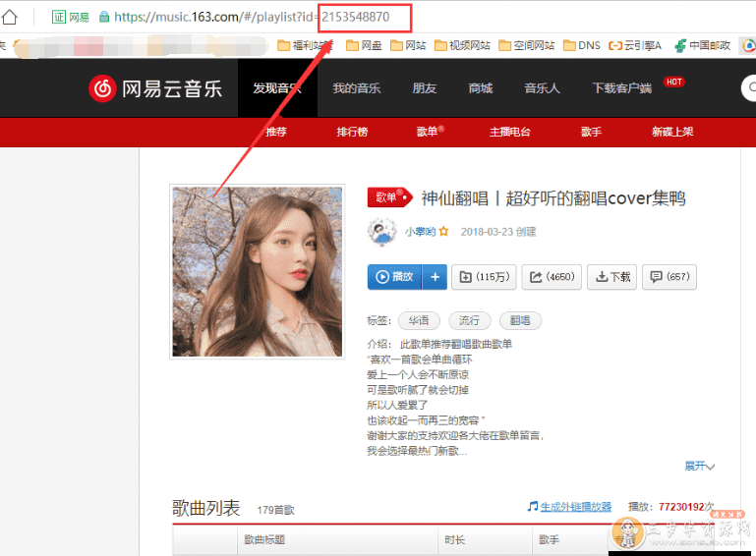
Task: Expand the description with 展开
Action: pos(699,466)
